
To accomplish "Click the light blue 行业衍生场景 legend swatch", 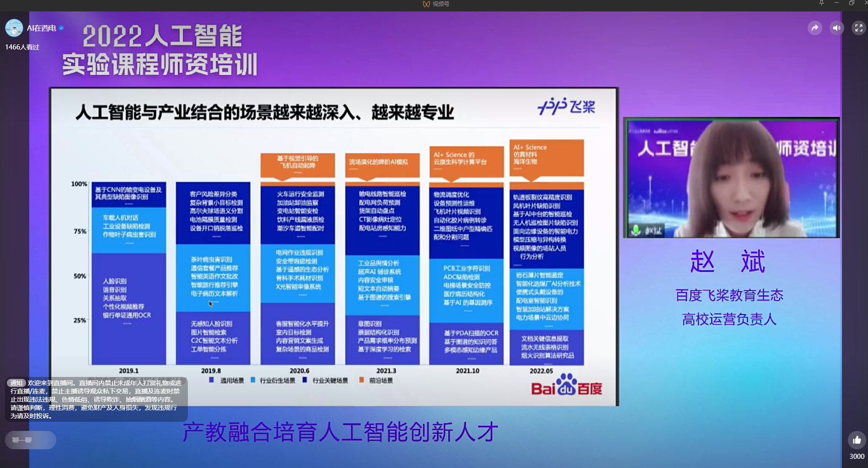I will click(x=253, y=380).
